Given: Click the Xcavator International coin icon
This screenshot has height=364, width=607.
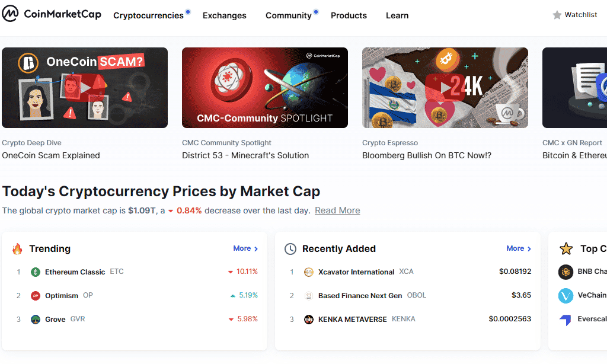Looking at the screenshot, I should click(308, 272).
